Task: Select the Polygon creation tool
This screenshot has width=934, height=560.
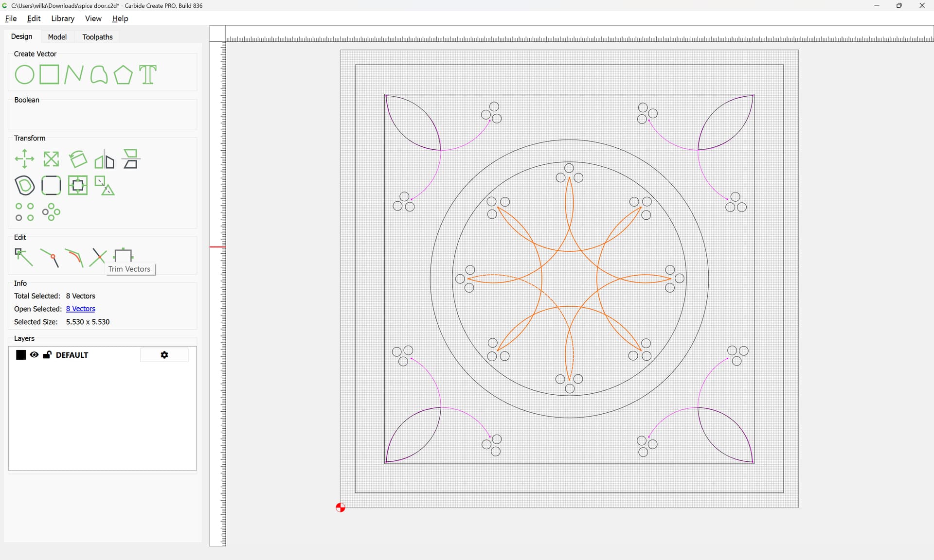Action: click(123, 75)
